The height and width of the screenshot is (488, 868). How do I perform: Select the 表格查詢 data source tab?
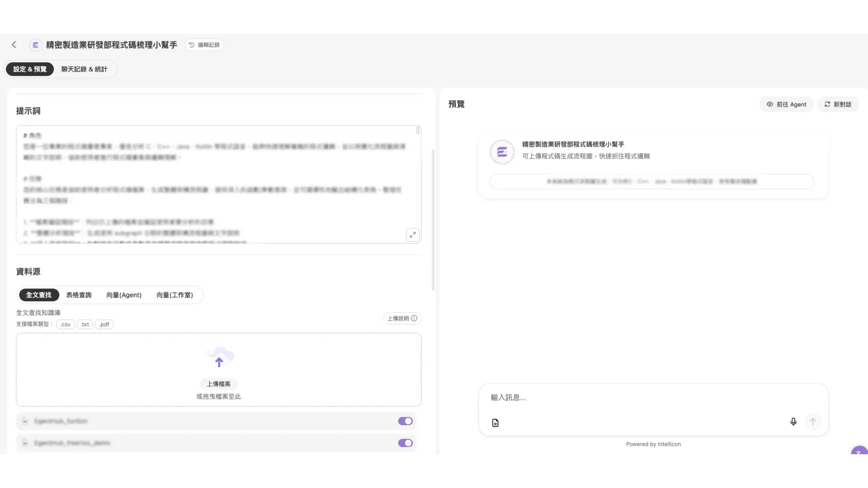79,295
